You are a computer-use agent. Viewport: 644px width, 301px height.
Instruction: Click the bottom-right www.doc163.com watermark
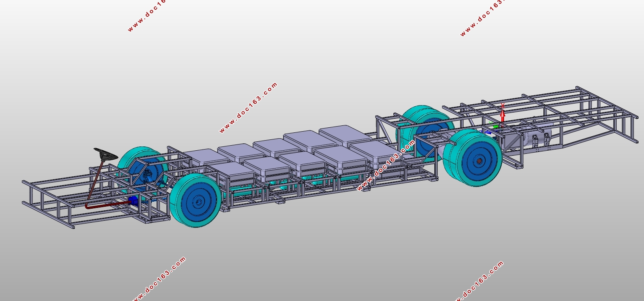[479, 281]
